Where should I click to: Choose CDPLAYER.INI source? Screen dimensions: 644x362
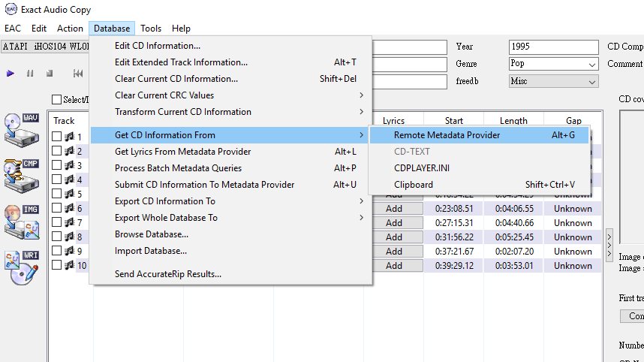click(479, 168)
